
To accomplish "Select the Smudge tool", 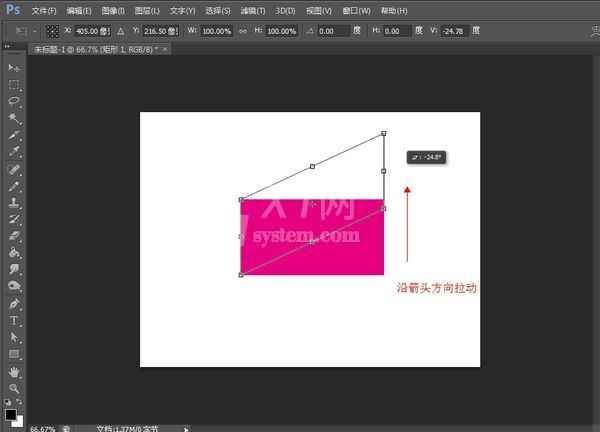I will tap(14, 269).
